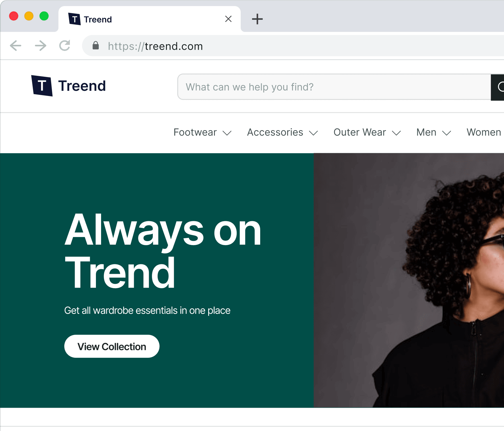Click the https://treend.com address bar
This screenshot has width=504, height=431.
pos(293,46)
